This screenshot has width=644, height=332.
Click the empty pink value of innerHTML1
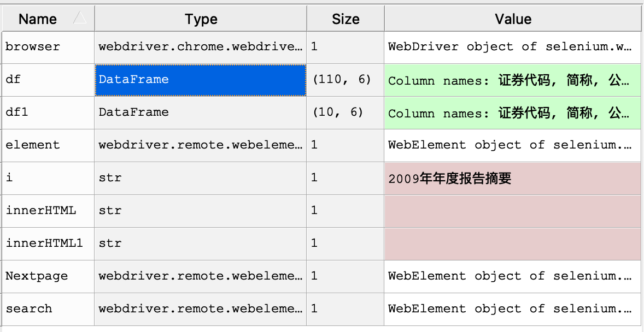(x=513, y=244)
